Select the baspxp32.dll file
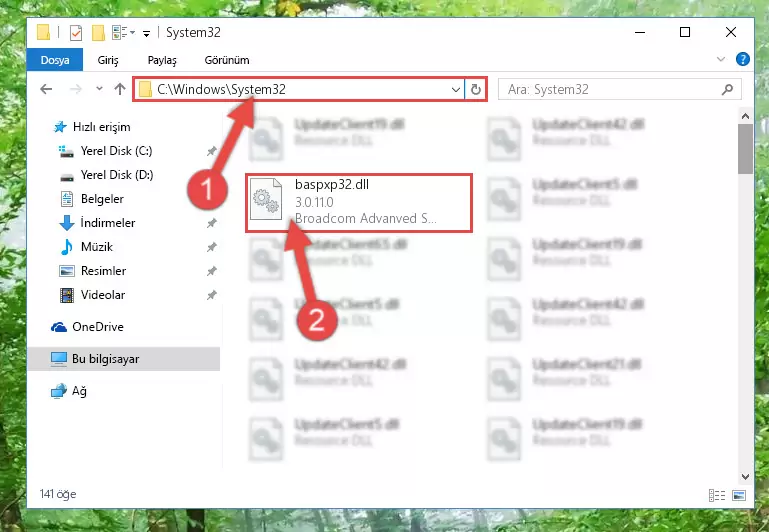 click(359, 202)
